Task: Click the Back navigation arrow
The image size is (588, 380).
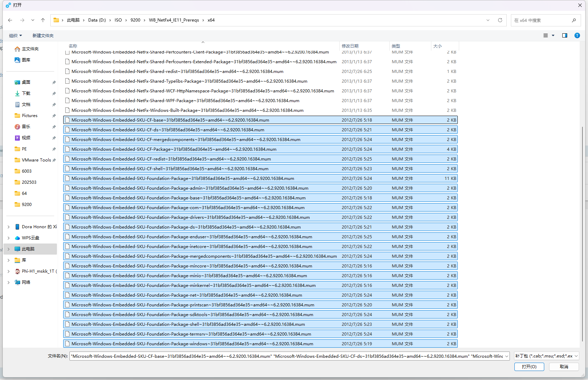Action: (10, 20)
